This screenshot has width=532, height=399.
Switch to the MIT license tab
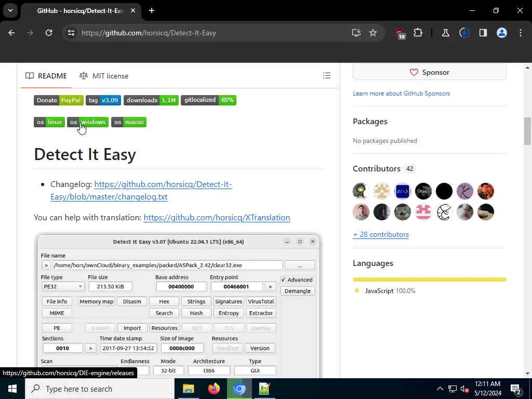[104, 76]
